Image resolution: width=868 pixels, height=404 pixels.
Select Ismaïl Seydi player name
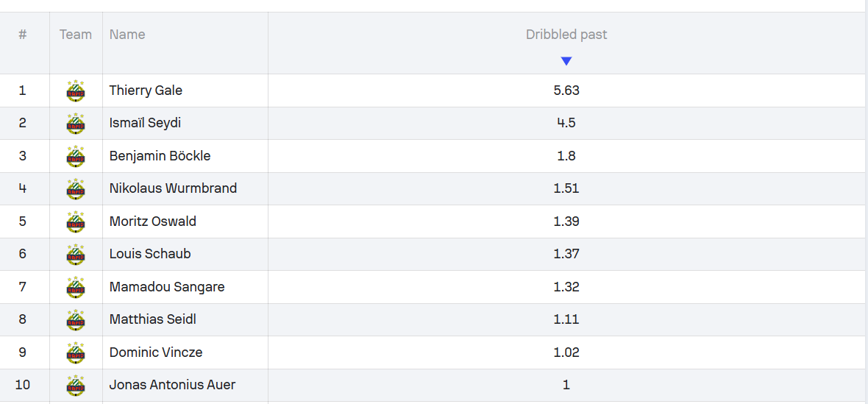(145, 123)
